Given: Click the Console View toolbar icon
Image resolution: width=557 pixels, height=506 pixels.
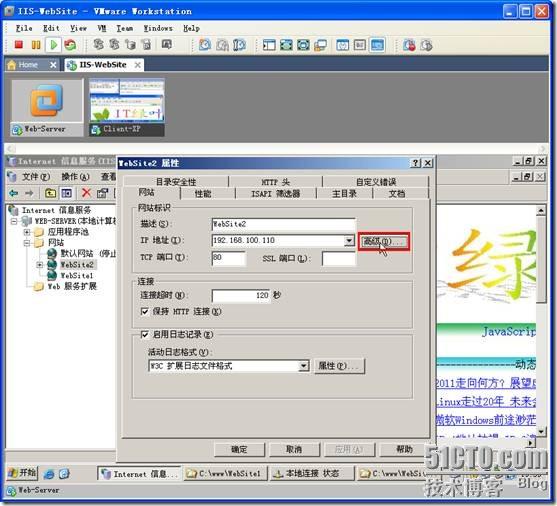Looking at the screenshot, I should click(377, 45).
